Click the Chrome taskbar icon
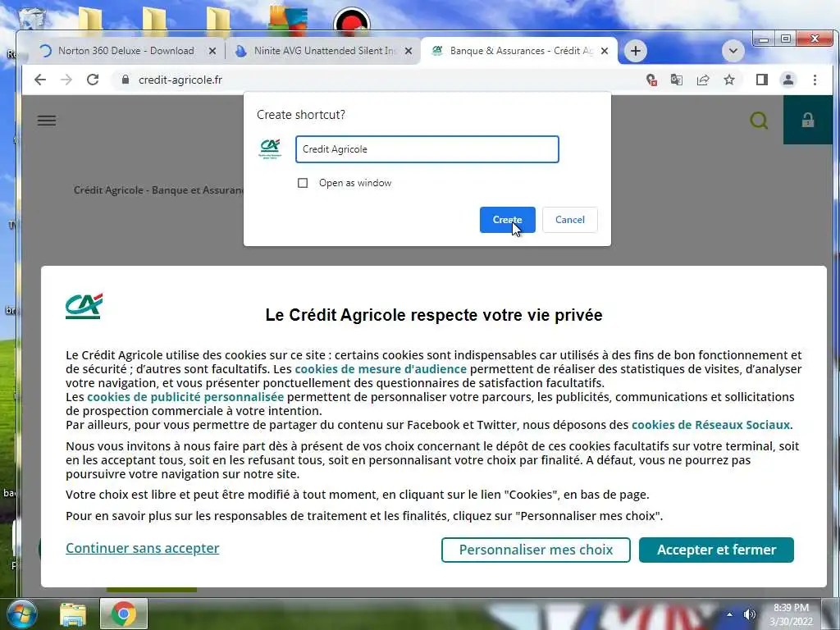 [124, 614]
